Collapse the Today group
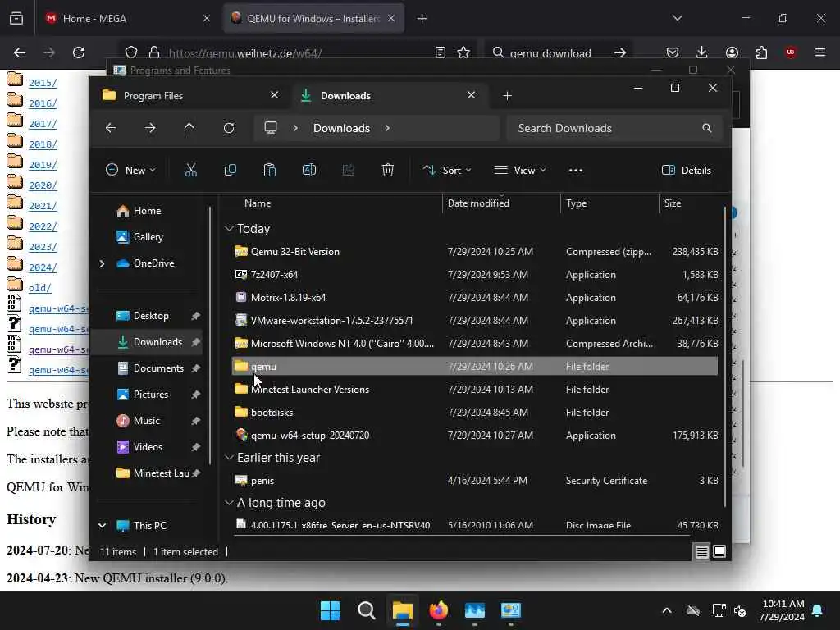 tap(229, 229)
